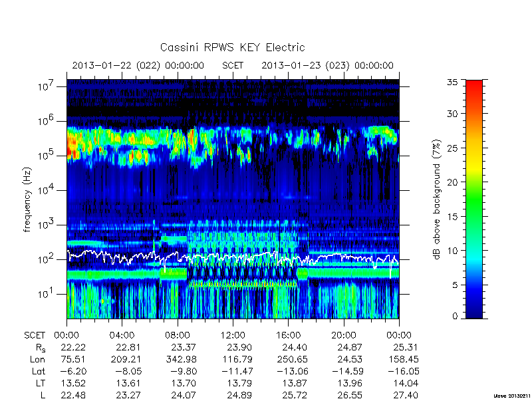Click the SCET label above the plot
Viewport: 532px width, 399px height.
tap(233, 65)
